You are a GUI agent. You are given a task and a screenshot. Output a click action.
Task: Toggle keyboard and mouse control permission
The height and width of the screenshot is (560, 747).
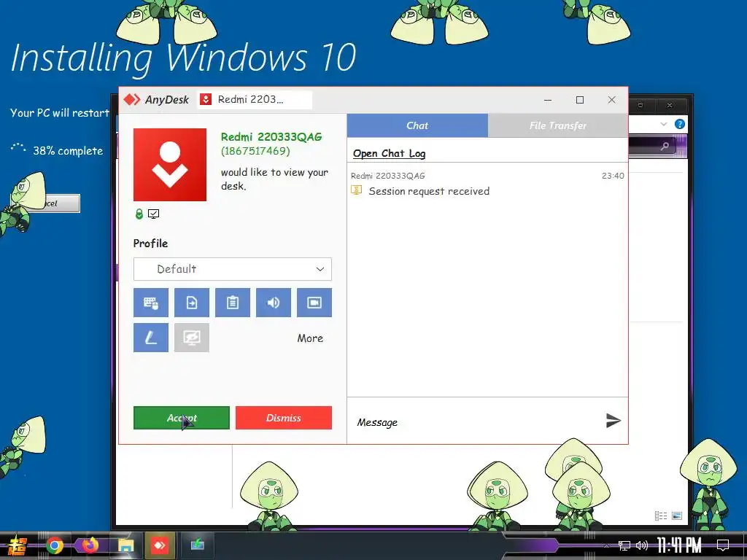[x=150, y=303]
